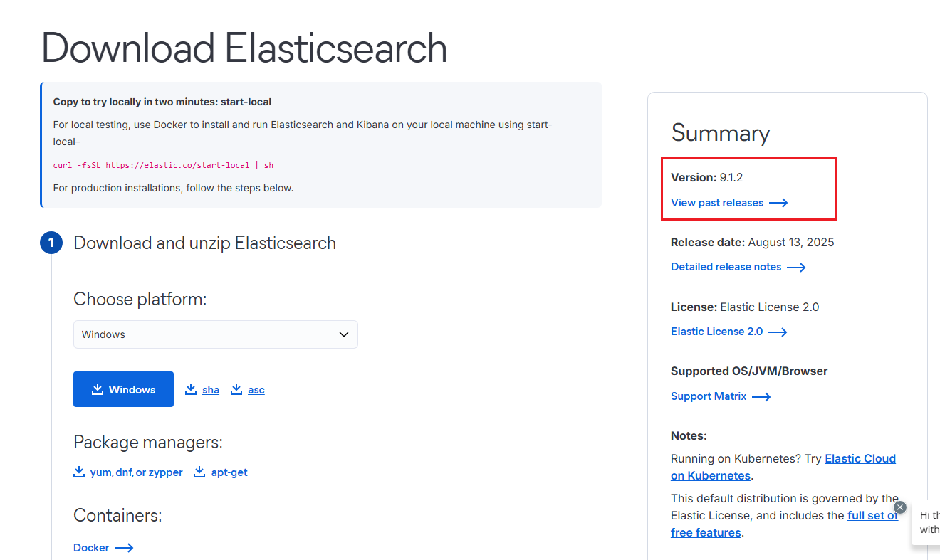Screen dimensions: 940x560
Task: Open the sha checksum link
Action: (x=211, y=390)
